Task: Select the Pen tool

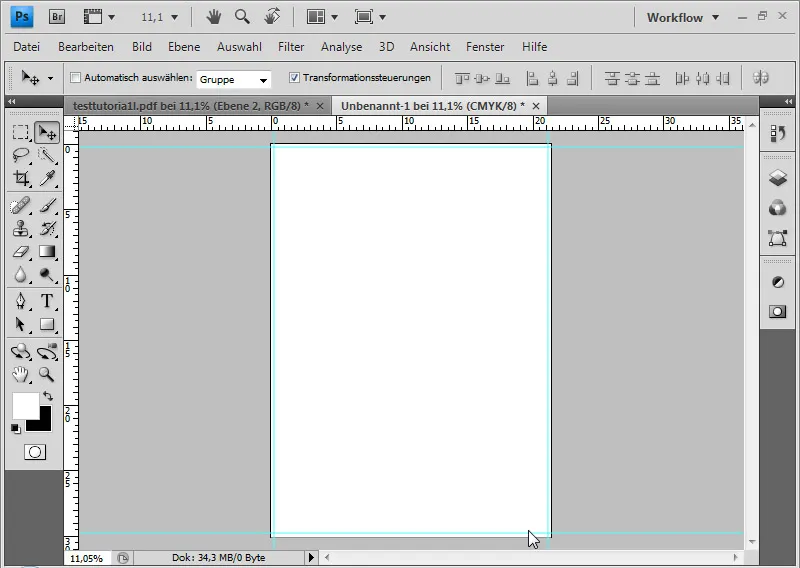Action: click(x=20, y=301)
